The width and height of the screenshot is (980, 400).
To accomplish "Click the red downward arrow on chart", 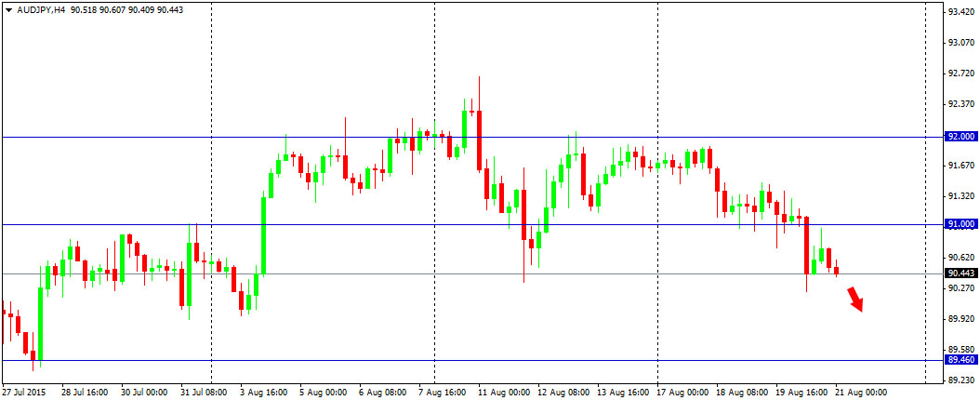I will coord(856,300).
